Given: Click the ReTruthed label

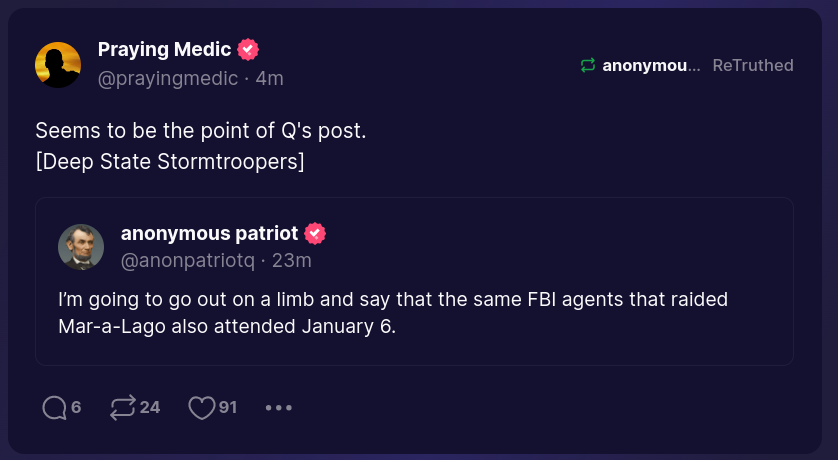Looking at the screenshot, I should (753, 66).
